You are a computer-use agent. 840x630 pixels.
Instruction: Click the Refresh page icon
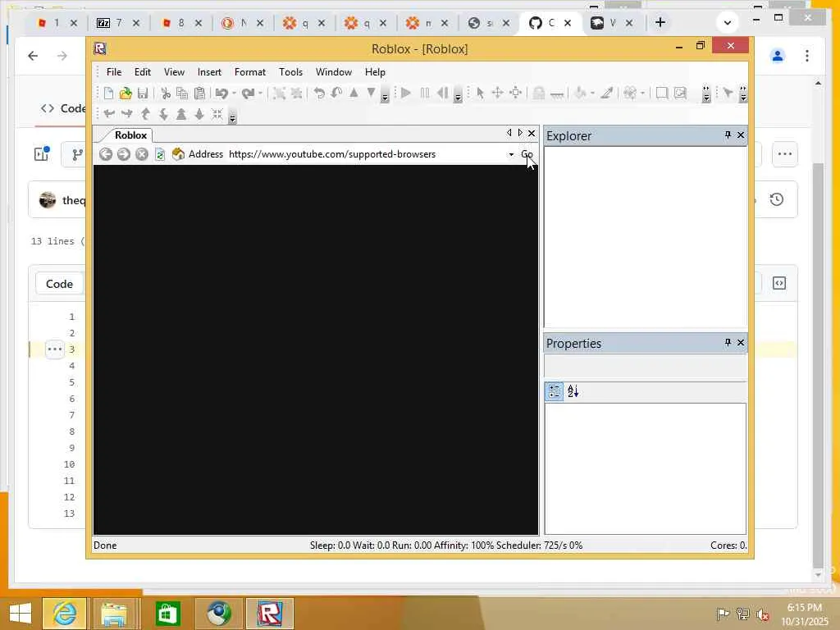pyautogui.click(x=160, y=154)
